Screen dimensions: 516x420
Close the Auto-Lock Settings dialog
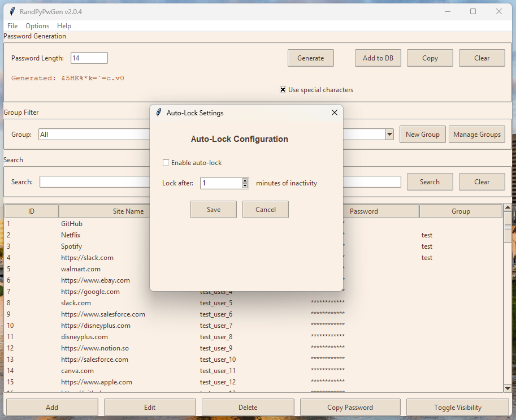335,112
